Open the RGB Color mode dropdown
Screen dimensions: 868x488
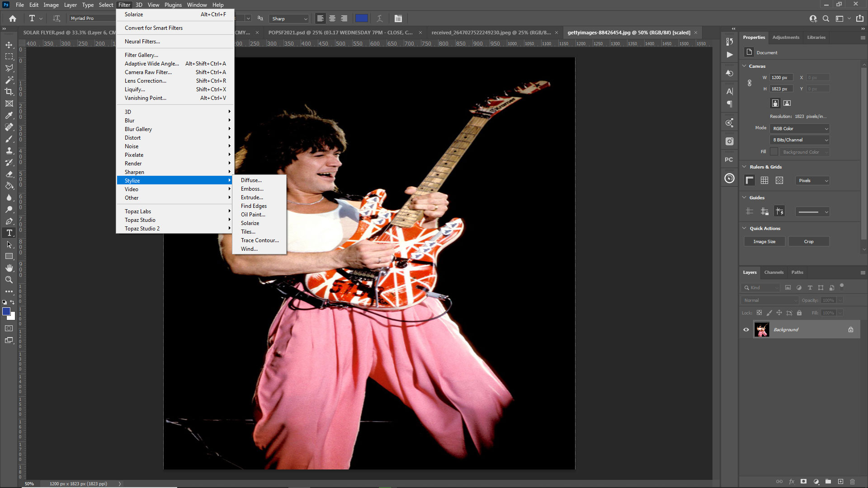[800, 128]
